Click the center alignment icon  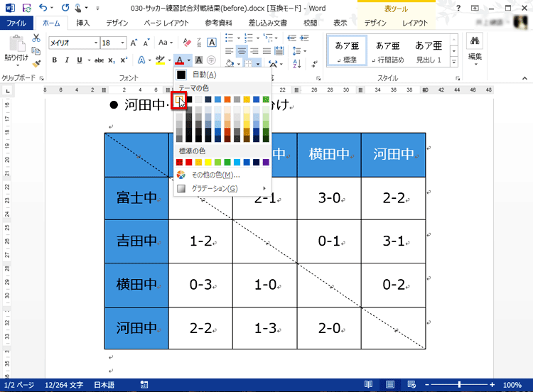tap(242, 51)
